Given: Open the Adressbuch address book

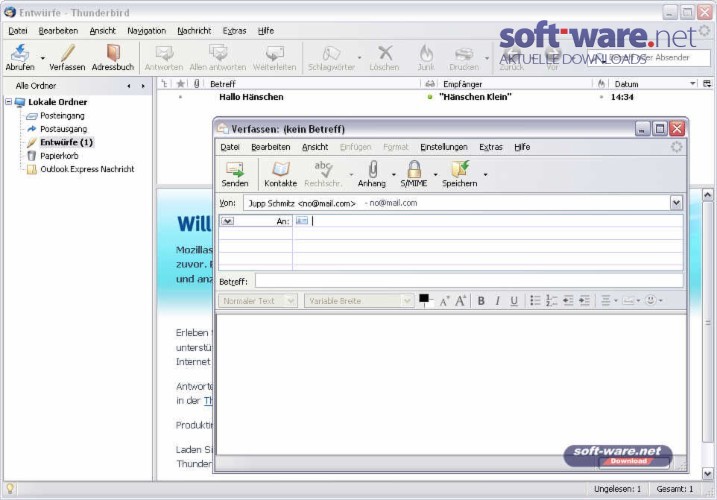Looking at the screenshot, I should [113, 58].
